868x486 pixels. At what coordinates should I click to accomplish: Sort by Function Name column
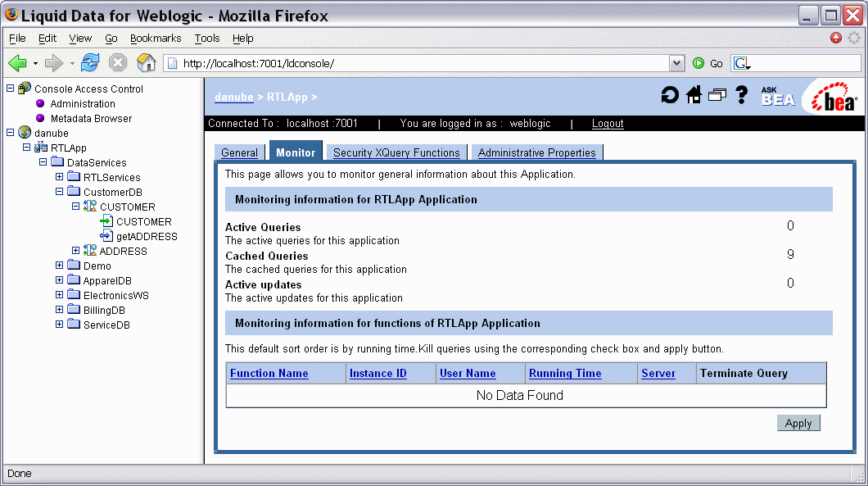(269, 373)
